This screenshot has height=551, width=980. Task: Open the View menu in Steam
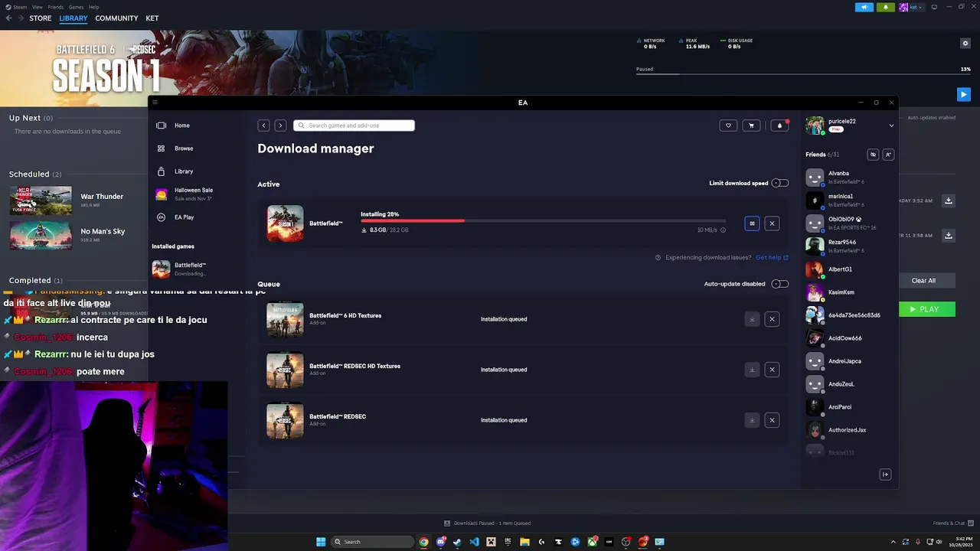click(38, 7)
